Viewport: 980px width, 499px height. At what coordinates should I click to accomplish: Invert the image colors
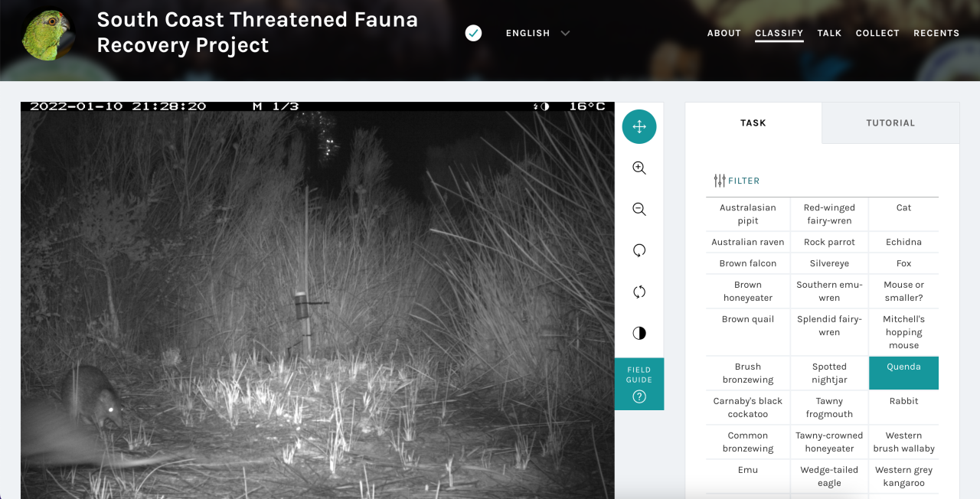[x=639, y=333]
